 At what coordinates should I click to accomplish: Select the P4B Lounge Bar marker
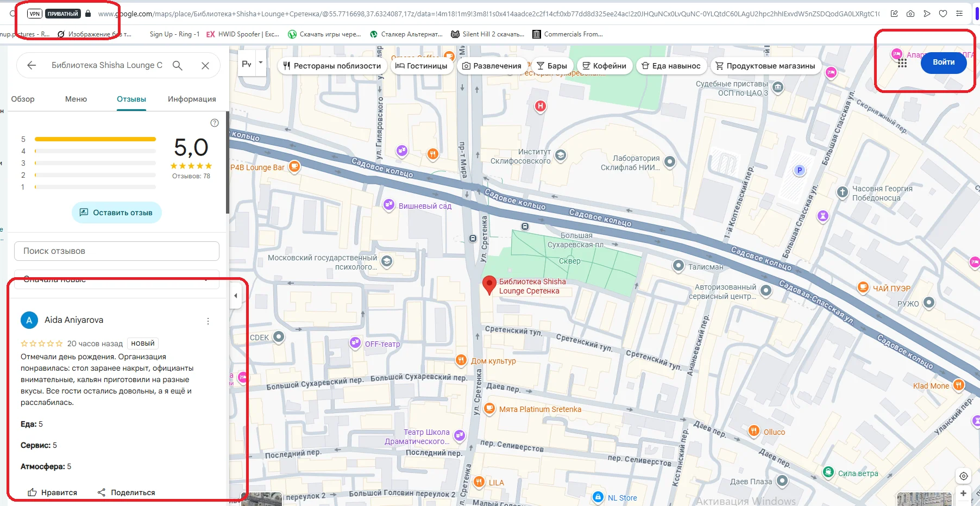tap(294, 166)
